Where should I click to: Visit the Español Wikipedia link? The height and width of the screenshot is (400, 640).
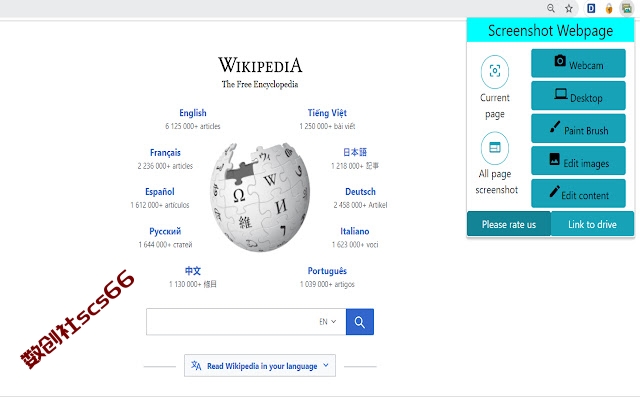click(x=160, y=192)
